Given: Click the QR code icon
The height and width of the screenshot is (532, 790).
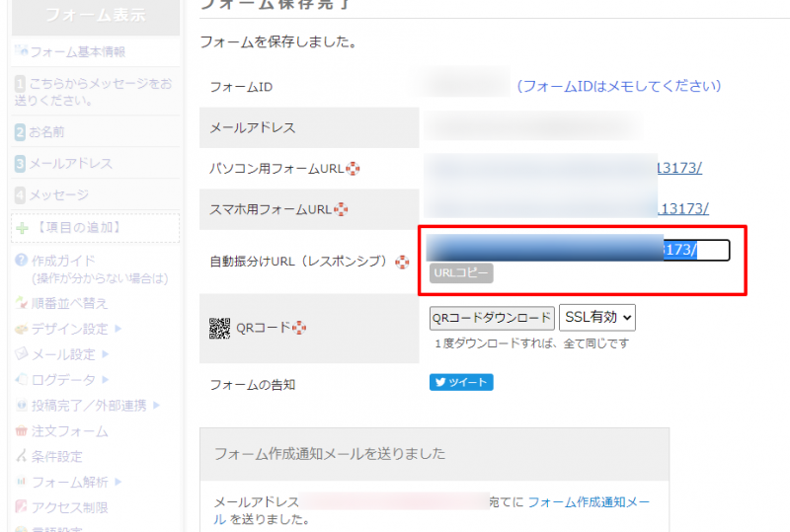Looking at the screenshot, I should point(219,329).
